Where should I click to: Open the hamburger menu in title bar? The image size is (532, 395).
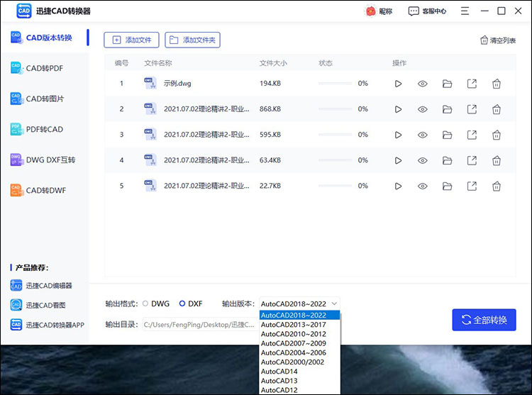465,11
